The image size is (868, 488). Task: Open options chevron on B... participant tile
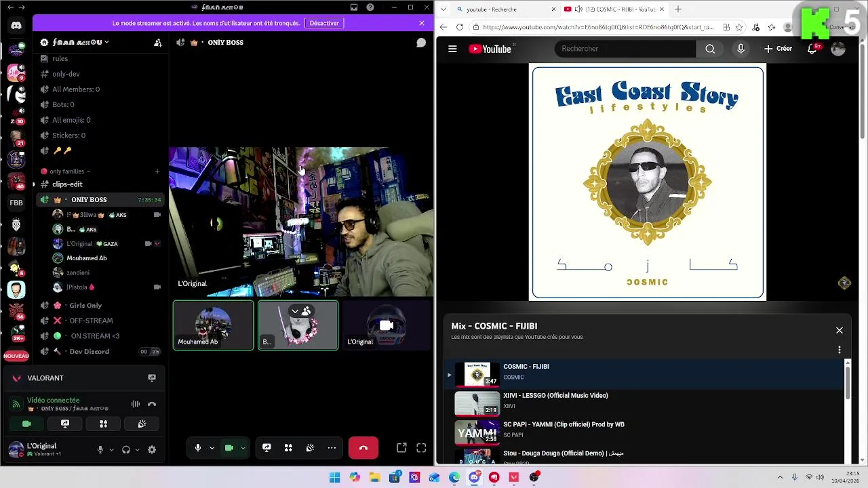[295, 311]
